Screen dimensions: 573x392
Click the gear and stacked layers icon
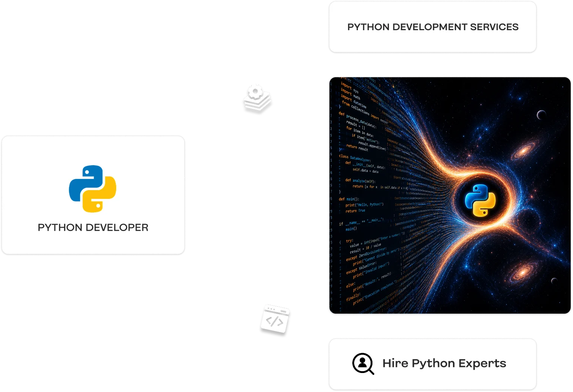pyautogui.click(x=257, y=98)
